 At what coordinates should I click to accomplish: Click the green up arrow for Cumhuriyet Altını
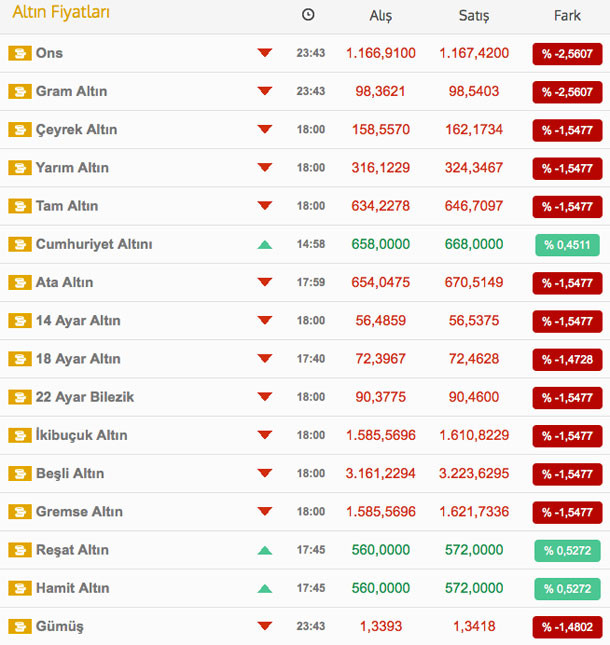coord(264,244)
